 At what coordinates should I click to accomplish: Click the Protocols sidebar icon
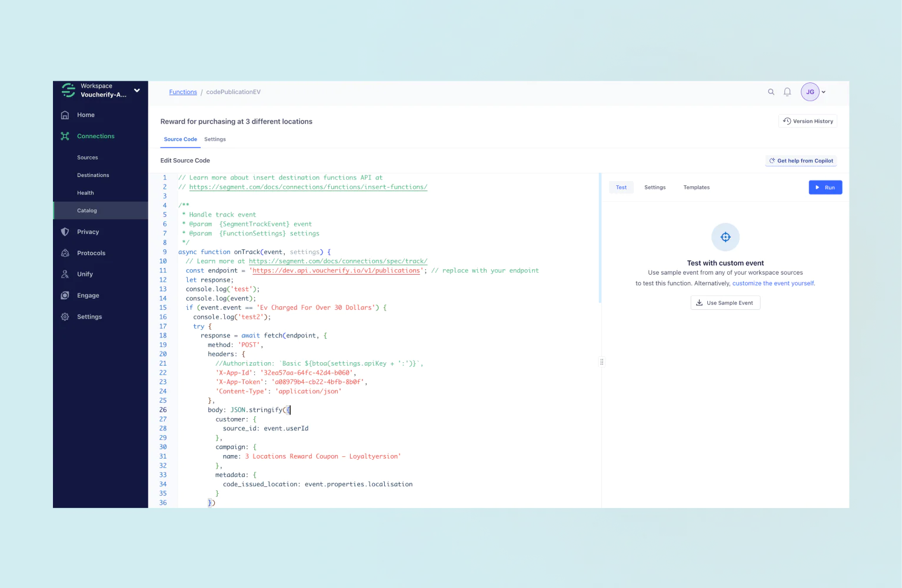click(65, 253)
